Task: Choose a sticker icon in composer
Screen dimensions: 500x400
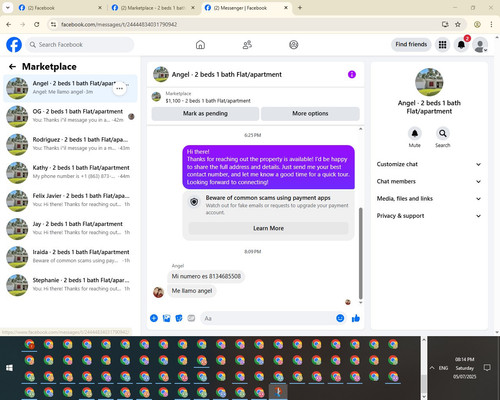Action: pos(179,318)
